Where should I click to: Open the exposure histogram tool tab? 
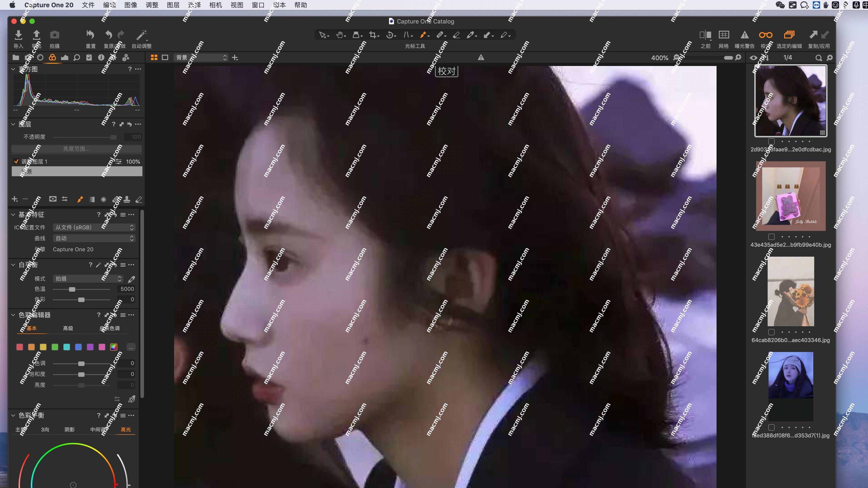[64, 58]
